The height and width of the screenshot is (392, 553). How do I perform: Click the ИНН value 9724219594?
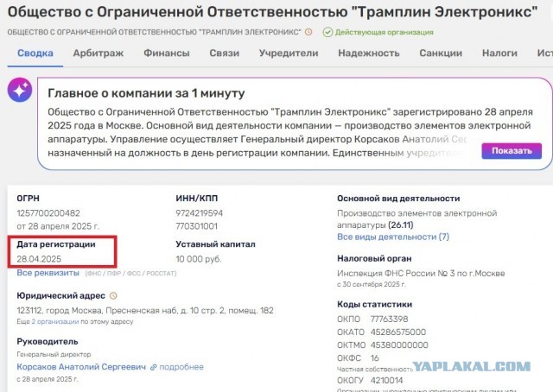200,213
